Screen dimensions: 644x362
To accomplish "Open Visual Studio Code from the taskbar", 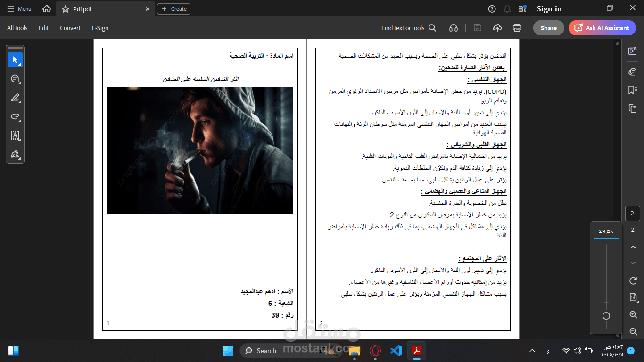I will pos(396,351).
